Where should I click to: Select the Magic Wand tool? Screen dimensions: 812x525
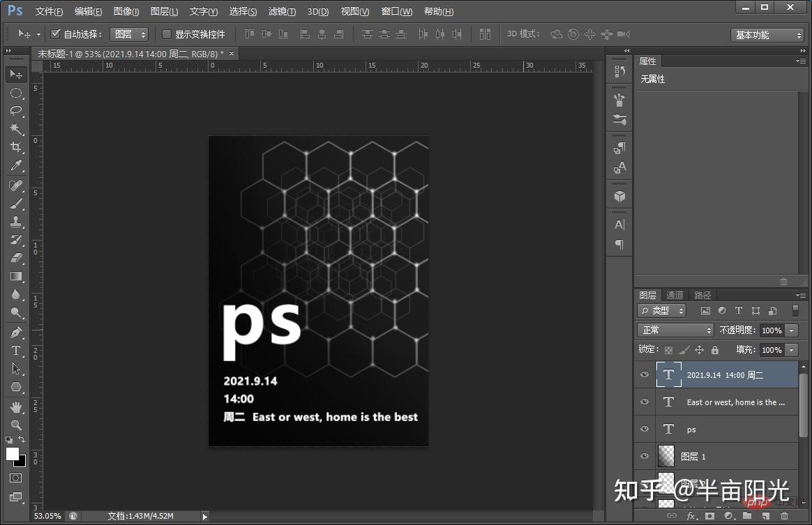click(x=16, y=129)
